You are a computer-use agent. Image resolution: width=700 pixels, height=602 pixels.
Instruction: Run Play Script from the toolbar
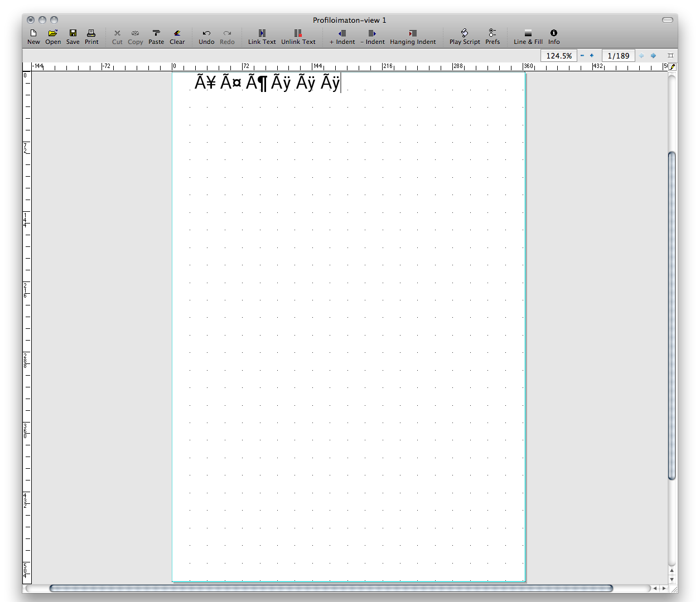(465, 37)
